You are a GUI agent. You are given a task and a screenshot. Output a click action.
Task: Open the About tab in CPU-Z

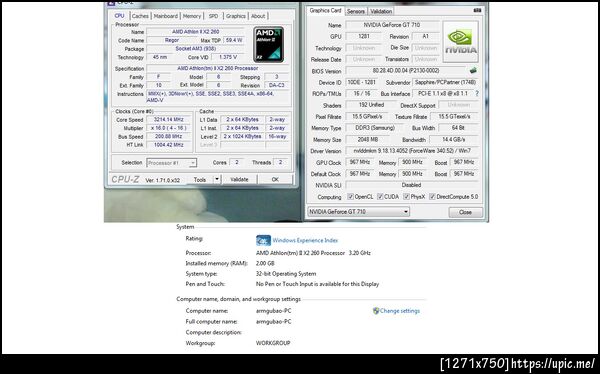pyautogui.click(x=258, y=16)
